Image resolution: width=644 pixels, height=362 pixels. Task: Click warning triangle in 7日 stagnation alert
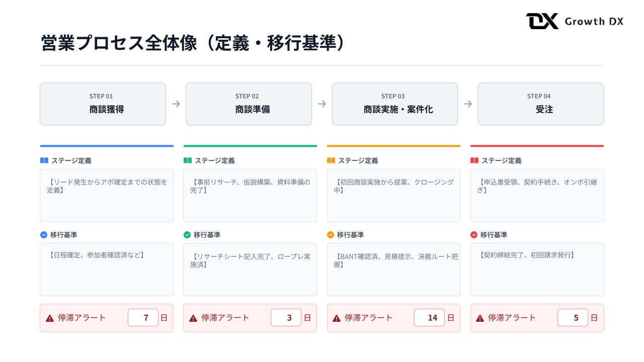pyautogui.click(x=50, y=318)
